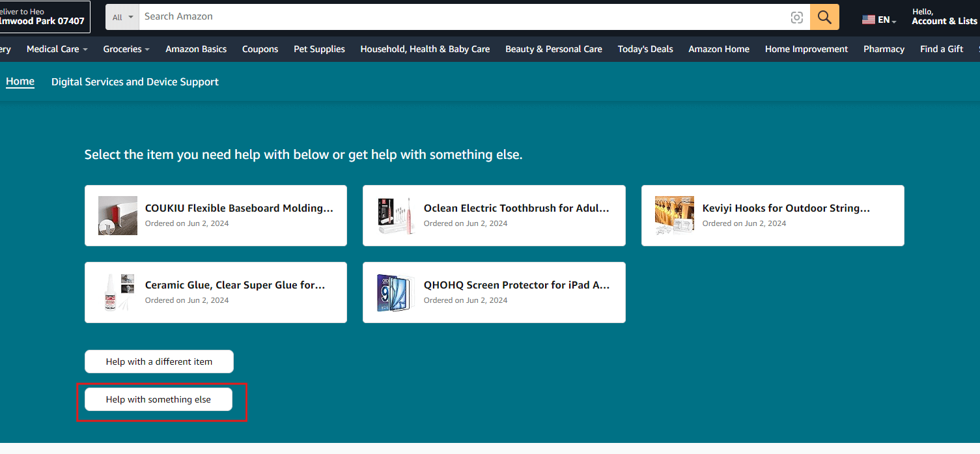Image resolution: width=980 pixels, height=454 pixels.
Task: Open Account & Lists menu
Action: pyautogui.click(x=944, y=17)
